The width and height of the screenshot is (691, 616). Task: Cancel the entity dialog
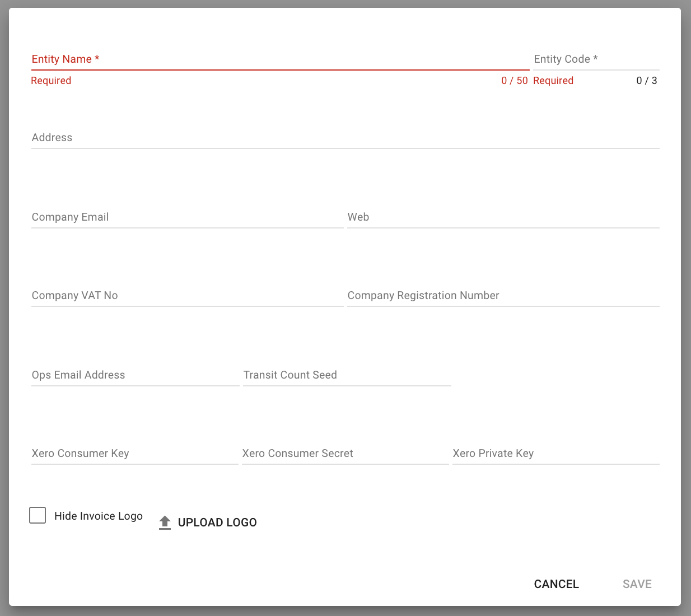556,584
